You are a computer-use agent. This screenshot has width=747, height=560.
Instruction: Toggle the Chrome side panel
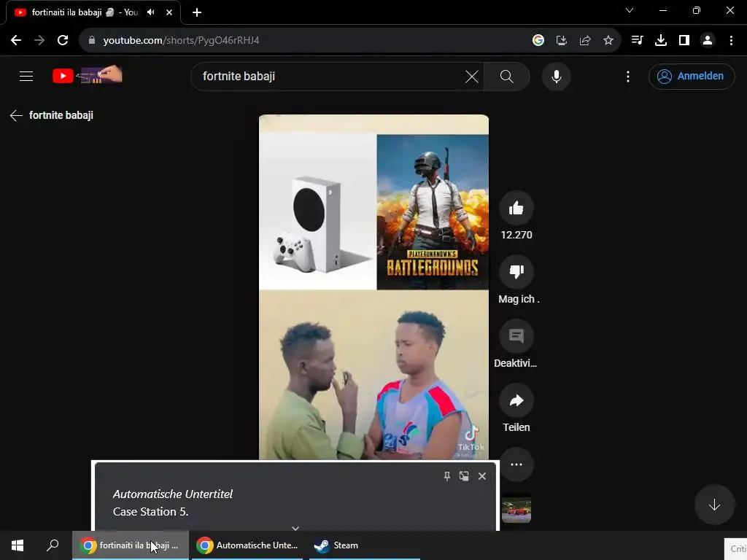pyautogui.click(x=684, y=41)
